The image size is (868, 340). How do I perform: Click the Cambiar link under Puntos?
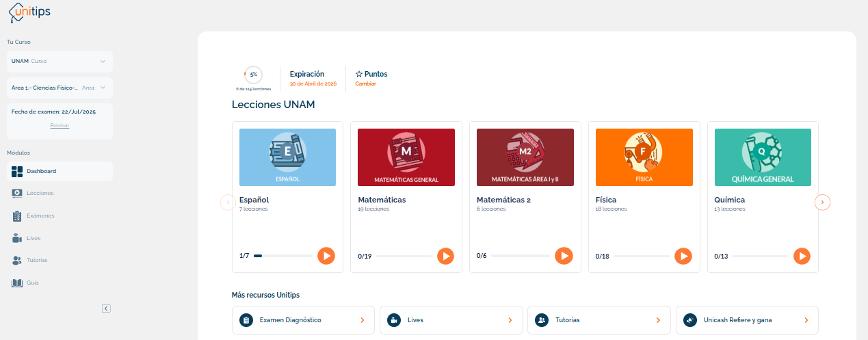tap(365, 84)
